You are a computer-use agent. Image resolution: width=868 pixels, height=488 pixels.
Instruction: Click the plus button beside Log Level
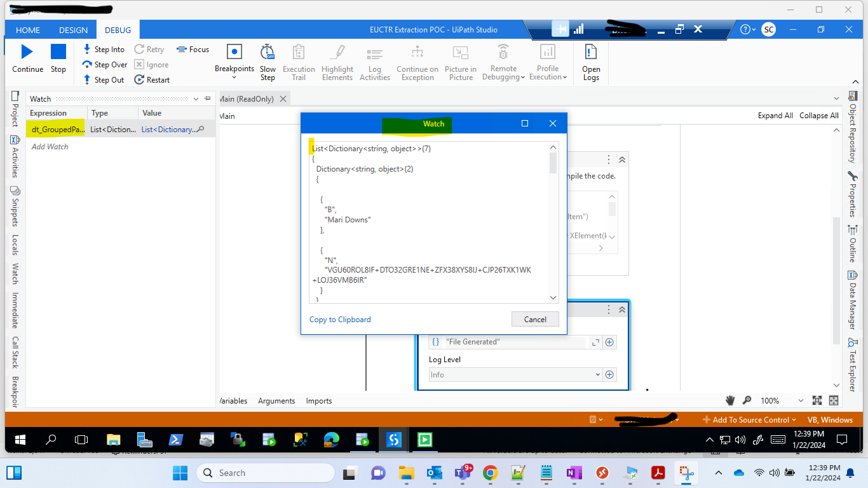coord(609,375)
